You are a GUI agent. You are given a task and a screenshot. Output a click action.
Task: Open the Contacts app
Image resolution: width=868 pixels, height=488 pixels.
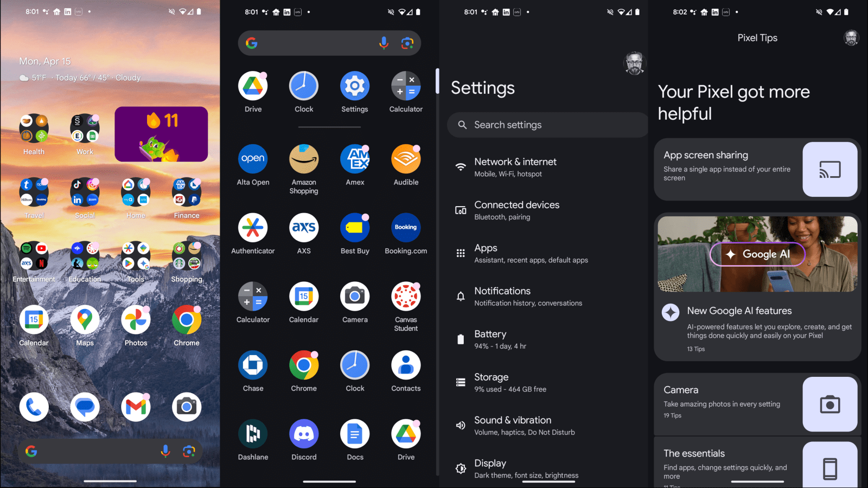tap(406, 365)
